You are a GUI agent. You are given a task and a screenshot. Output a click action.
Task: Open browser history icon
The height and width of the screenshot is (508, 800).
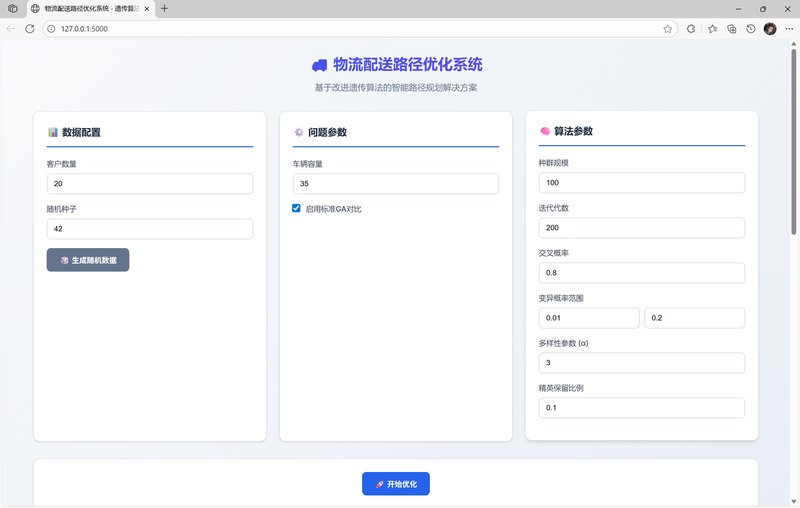click(751, 29)
